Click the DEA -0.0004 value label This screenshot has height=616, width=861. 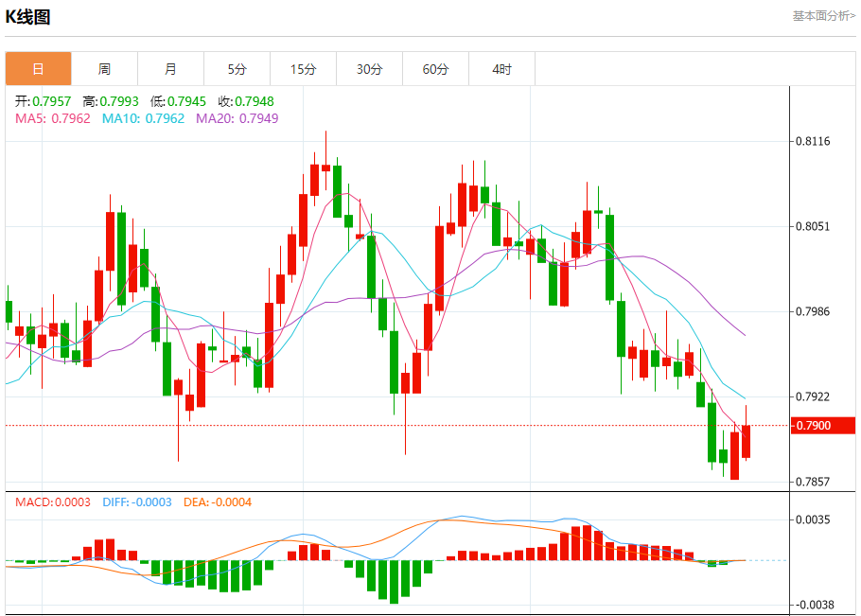pyautogui.click(x=218, y=502)
